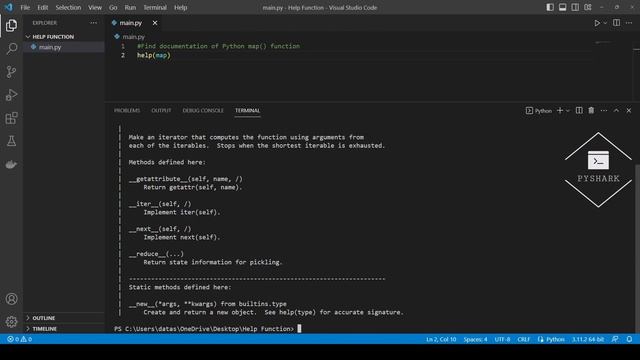640x360 pixels.
Task: Select interpreter 3.11.2 64-bit in status bar
Action: click(x=588, y=339)
